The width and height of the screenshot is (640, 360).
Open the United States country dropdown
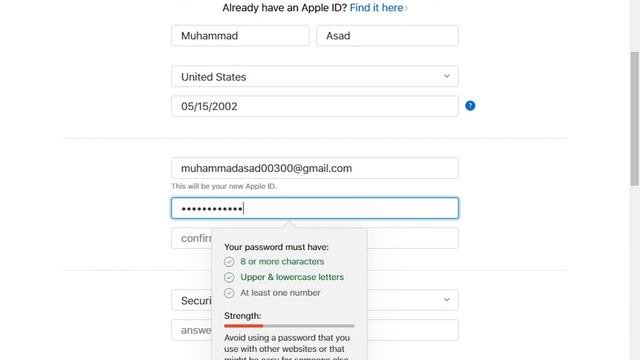315,76
